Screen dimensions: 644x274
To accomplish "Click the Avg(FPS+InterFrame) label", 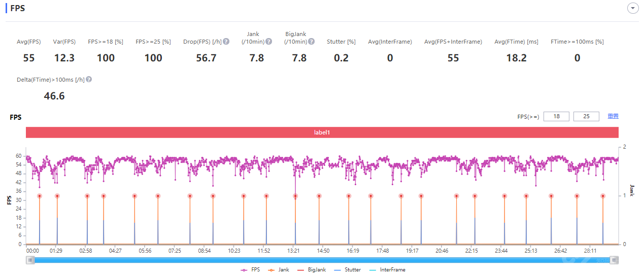I will click(x=453, y=42).
